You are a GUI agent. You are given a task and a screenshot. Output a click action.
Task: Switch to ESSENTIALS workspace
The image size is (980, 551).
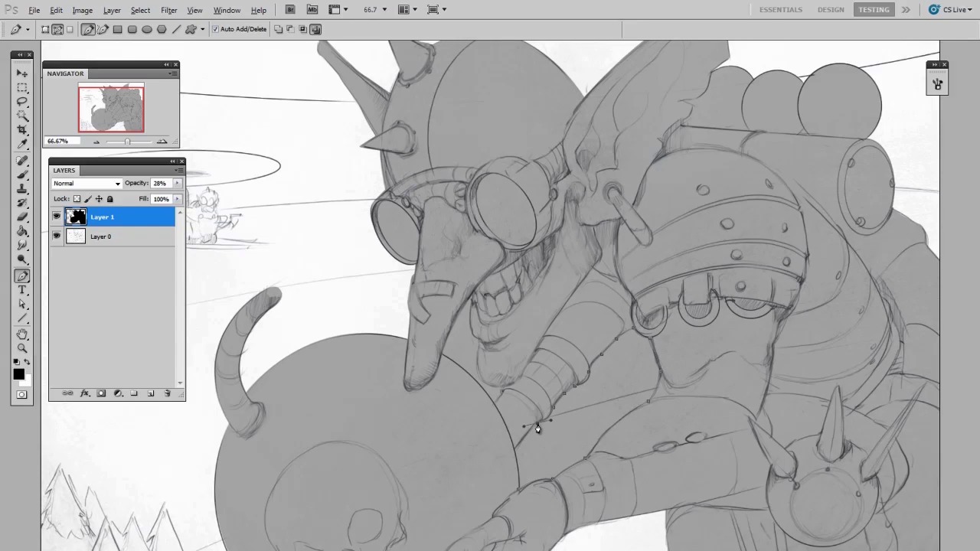point(781,9)
